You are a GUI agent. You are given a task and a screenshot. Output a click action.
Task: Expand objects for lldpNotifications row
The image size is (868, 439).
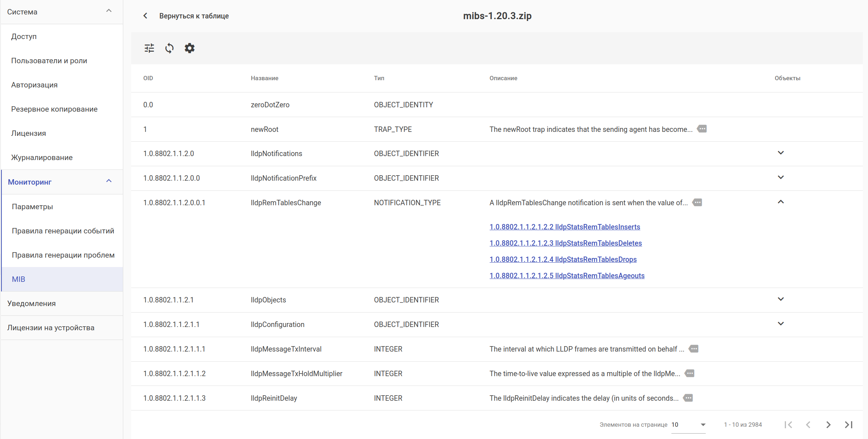tap(781, 153)
